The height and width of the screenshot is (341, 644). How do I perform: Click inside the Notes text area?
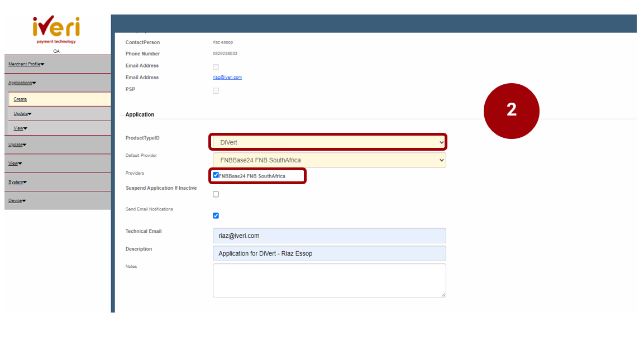click(x=329, y=280)
